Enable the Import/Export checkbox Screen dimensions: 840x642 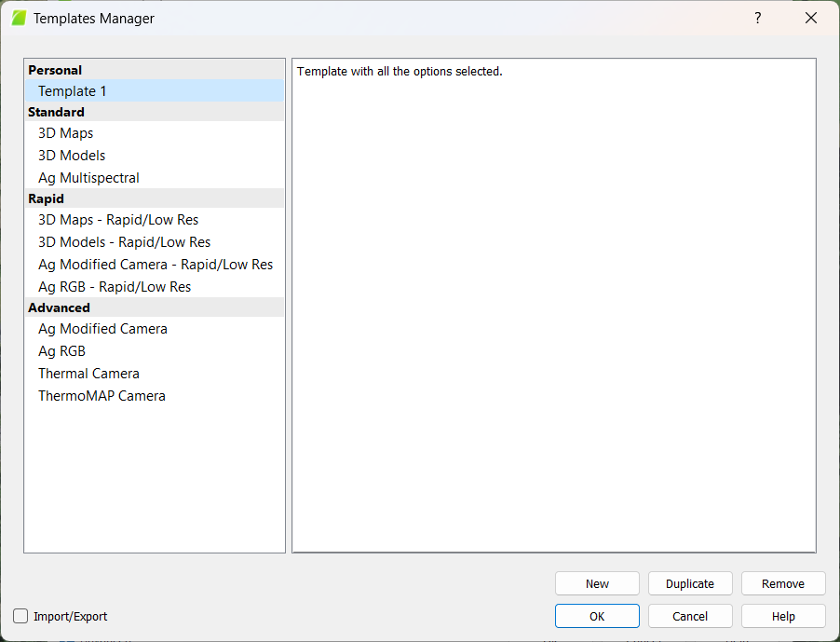pyautogui.click(x=20, y=616)
